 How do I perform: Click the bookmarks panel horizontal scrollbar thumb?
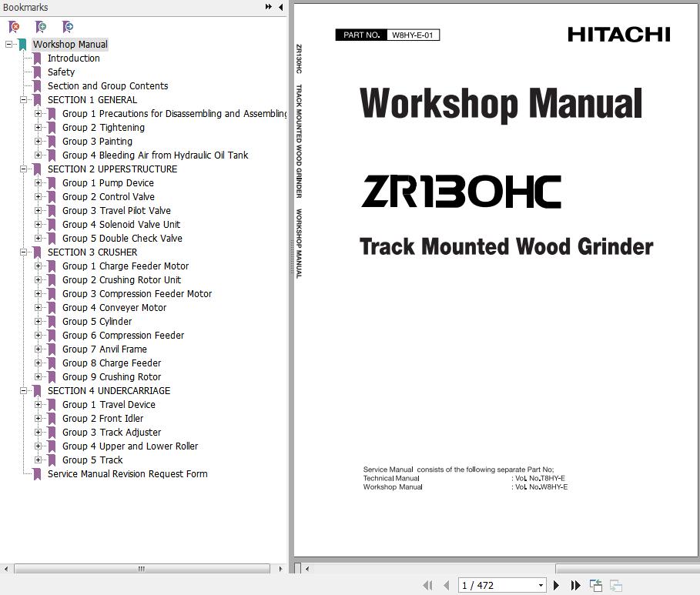tap(142, 569)
